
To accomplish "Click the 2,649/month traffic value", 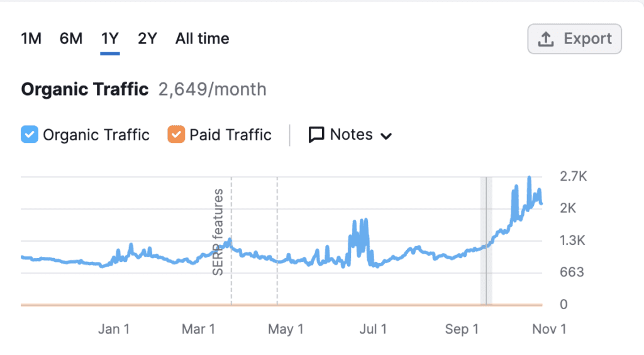I will click(x=212, y=89).
